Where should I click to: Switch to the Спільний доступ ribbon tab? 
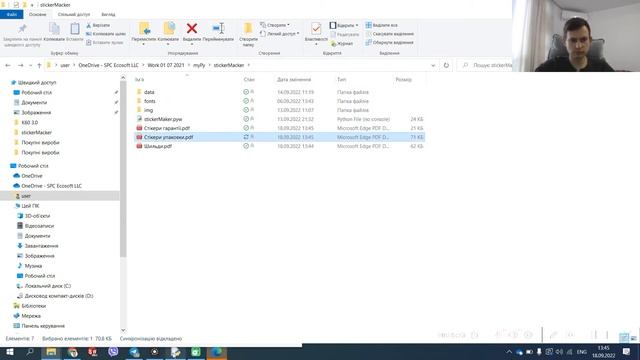point(74,14)
